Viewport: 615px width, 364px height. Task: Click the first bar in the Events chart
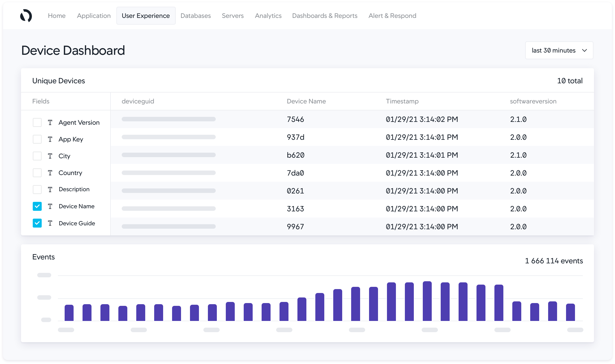(x=69, y=313)
